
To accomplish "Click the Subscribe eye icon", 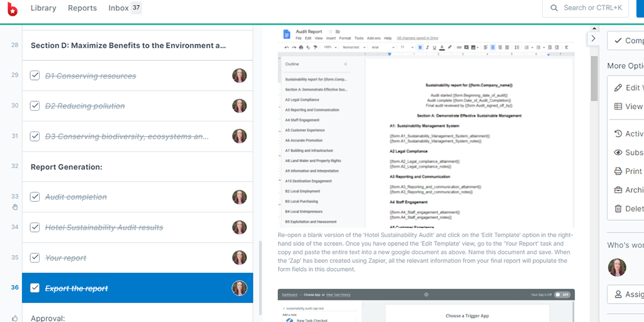I will point(618,152).
